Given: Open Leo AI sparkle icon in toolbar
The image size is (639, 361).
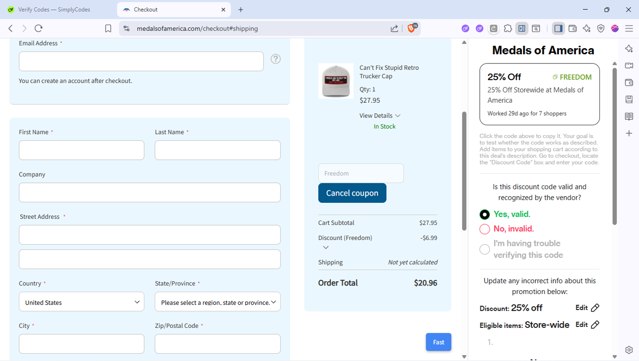Looking at the screenshot, I should pyautogui.click(x=586, y=29).
